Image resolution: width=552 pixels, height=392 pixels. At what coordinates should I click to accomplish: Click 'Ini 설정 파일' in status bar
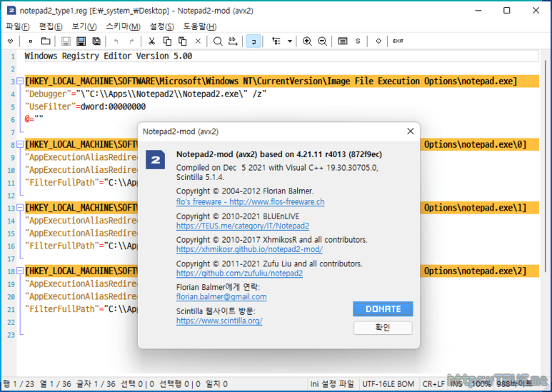(331, 384)
